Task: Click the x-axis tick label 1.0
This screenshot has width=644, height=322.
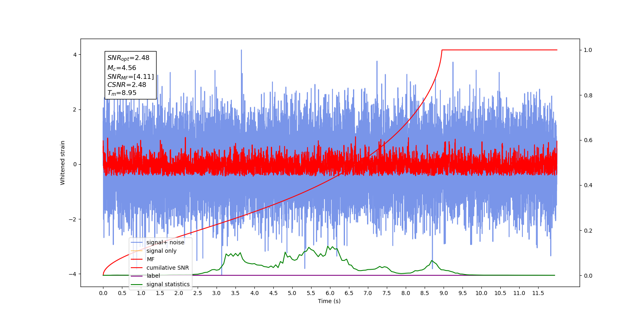Action: click(x=141, y=293)
